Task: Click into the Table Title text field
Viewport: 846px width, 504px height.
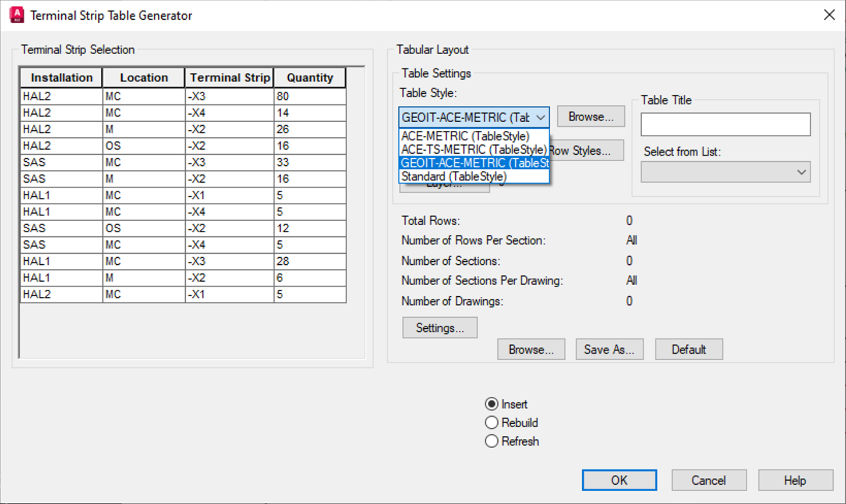Action: pyautogui.click(x=725, y=125)
